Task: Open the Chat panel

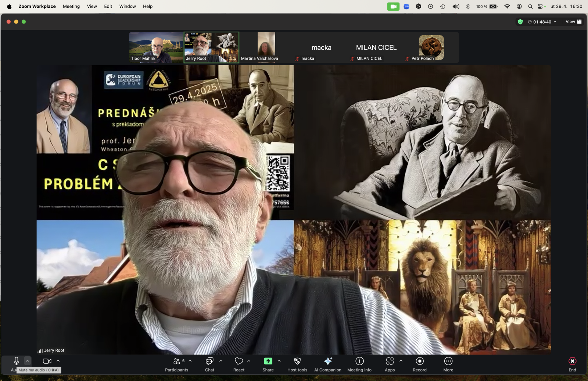Action: tap(209, 362)
